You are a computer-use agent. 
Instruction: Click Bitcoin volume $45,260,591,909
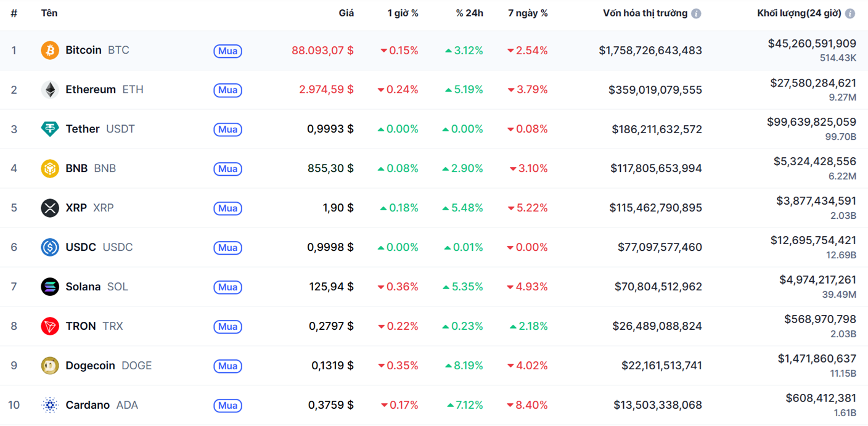pyautogui.click(x=812, y=43)
